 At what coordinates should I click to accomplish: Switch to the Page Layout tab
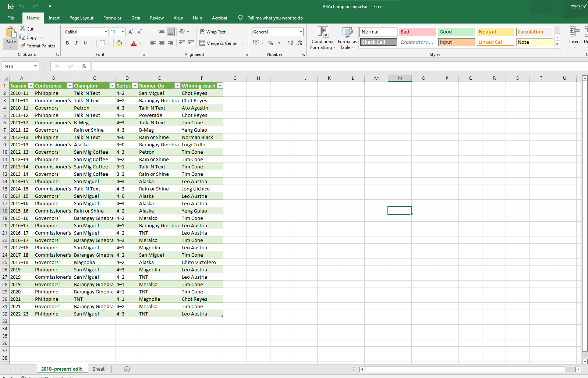click(x=81, y=18)
